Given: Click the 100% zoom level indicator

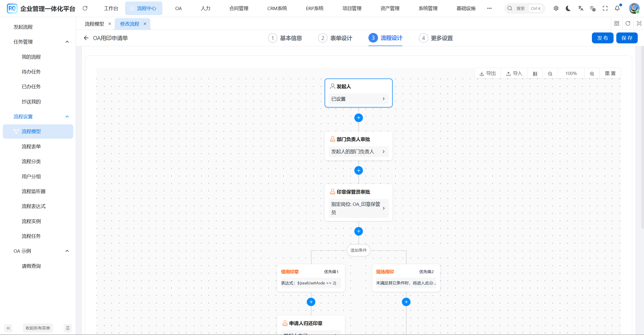Looking at the screenshot, I should coord(571,73).
